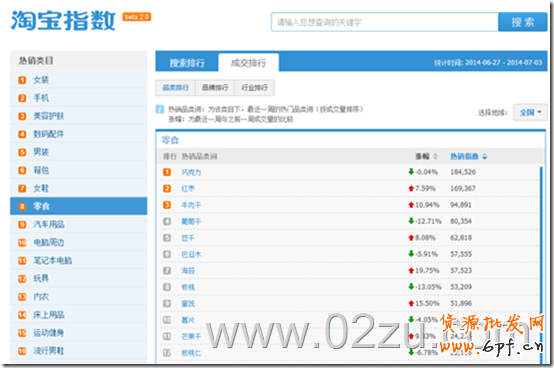This screenshot has height=368, width=554.
Task: Open the 全国 region dropdown
Action: click(530, 112)
